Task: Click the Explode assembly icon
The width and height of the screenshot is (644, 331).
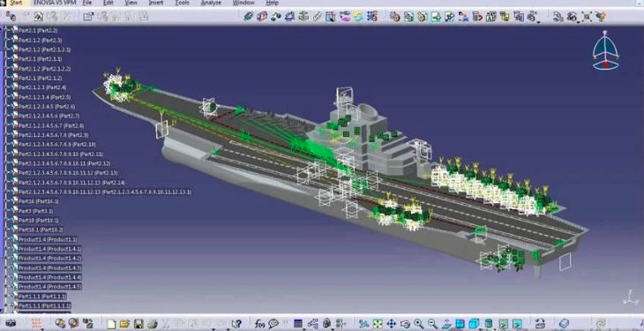Action: 586,17
